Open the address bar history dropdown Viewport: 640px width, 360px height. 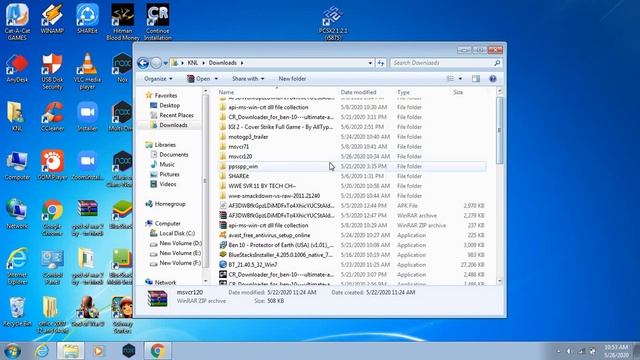point(370,63)
